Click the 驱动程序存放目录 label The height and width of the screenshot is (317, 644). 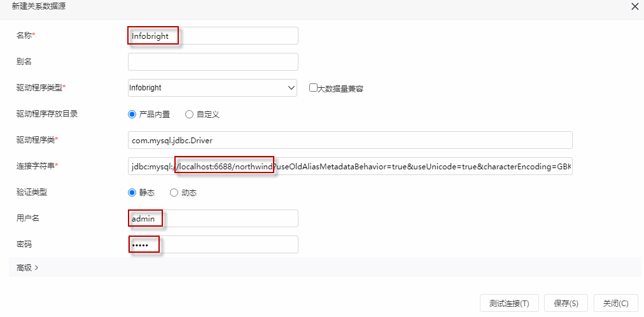(x=47, y=114)
